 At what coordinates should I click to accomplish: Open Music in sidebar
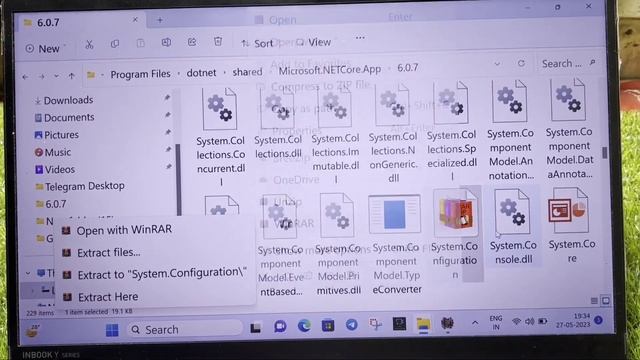53,152
